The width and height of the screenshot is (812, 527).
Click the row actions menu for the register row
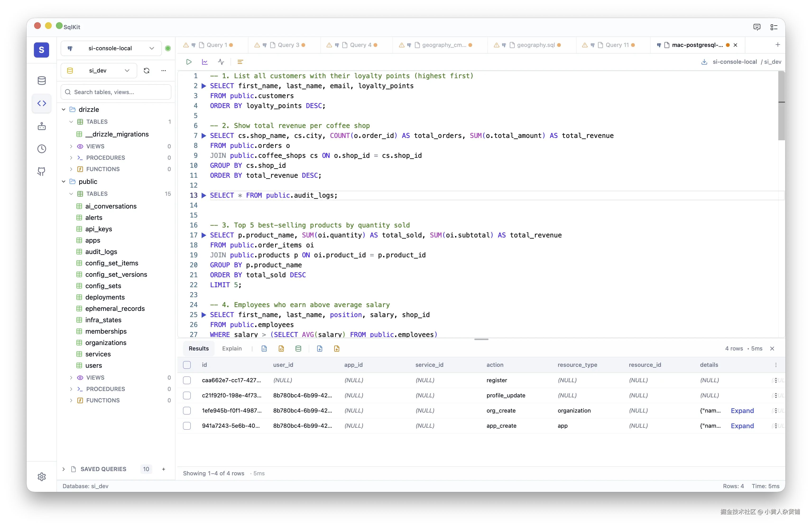pyautogui.click(x=776, y=380)
